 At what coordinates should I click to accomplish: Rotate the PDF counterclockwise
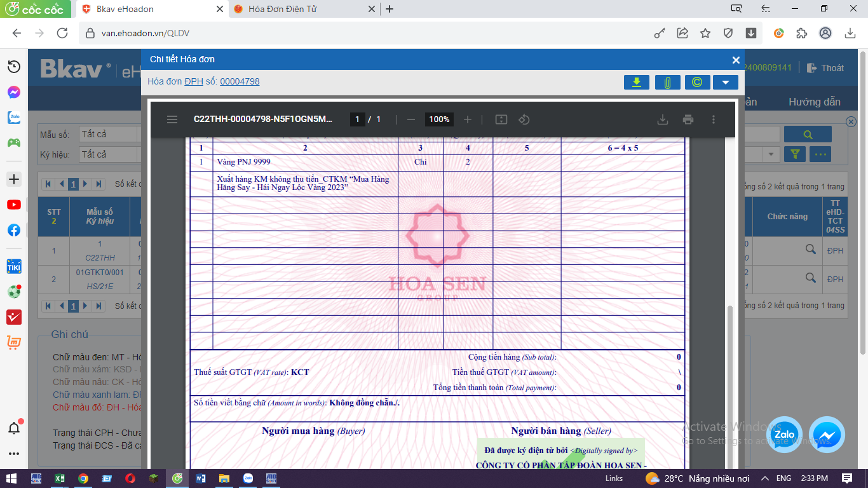524,119
